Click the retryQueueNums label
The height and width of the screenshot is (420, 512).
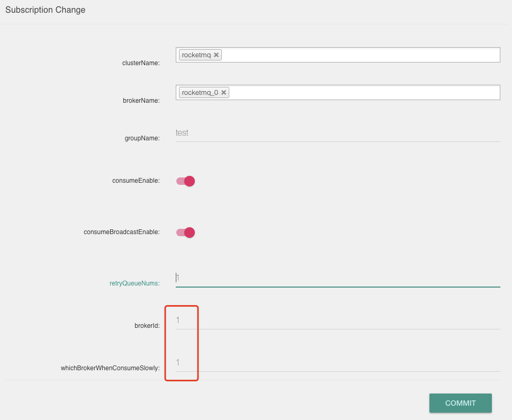coord(134,283)
